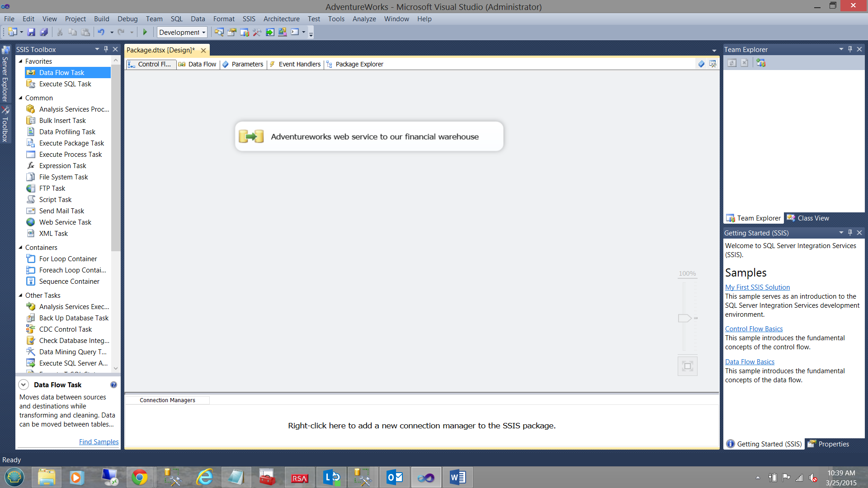Click the Save All toolbar icon
868x488 pixels.
click(44, 32)
